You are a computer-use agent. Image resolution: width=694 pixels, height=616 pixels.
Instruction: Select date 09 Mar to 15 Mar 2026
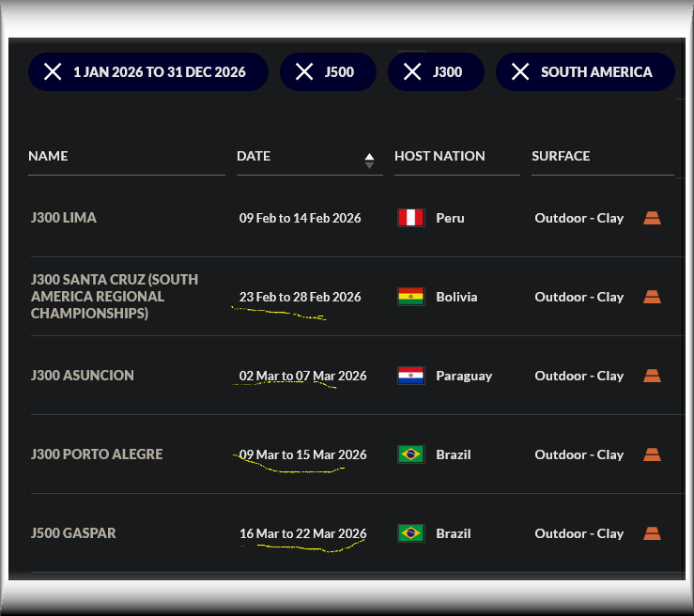point(302,454)
